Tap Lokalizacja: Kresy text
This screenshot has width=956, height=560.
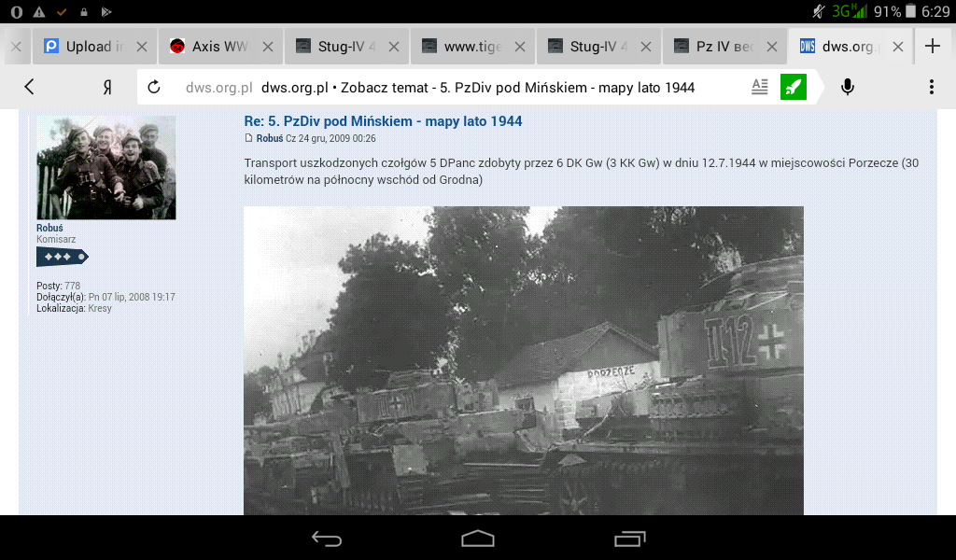(74, 308)
